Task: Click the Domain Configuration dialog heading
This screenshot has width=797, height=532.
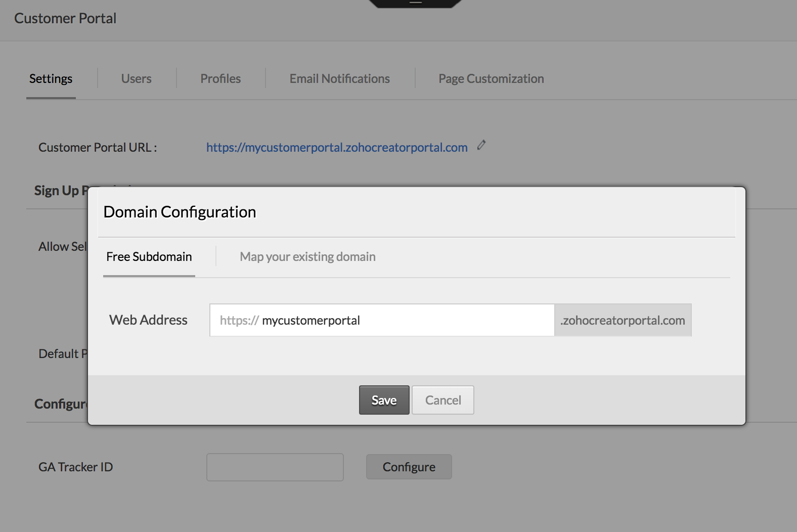Action: pos(180,212)
